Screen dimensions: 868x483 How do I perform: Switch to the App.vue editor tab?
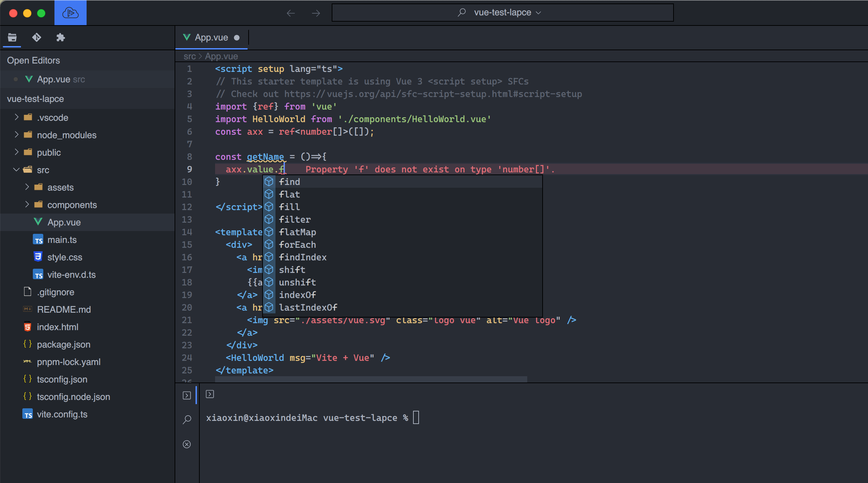pos(211,37)
